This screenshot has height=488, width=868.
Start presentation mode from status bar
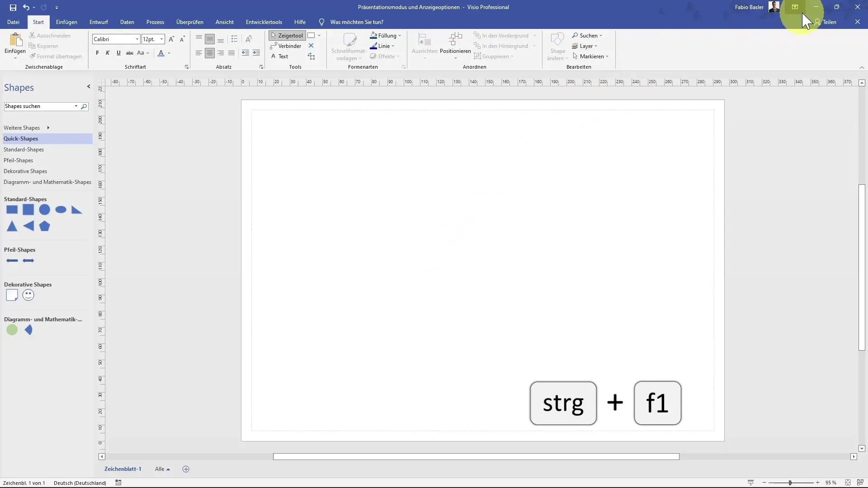(750, 483)
